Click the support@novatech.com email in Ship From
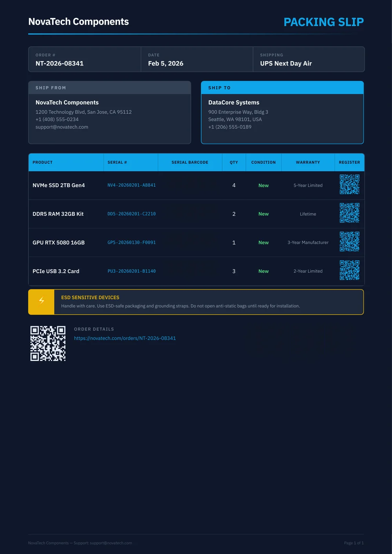The image size is (392, 554). [62, 127]
